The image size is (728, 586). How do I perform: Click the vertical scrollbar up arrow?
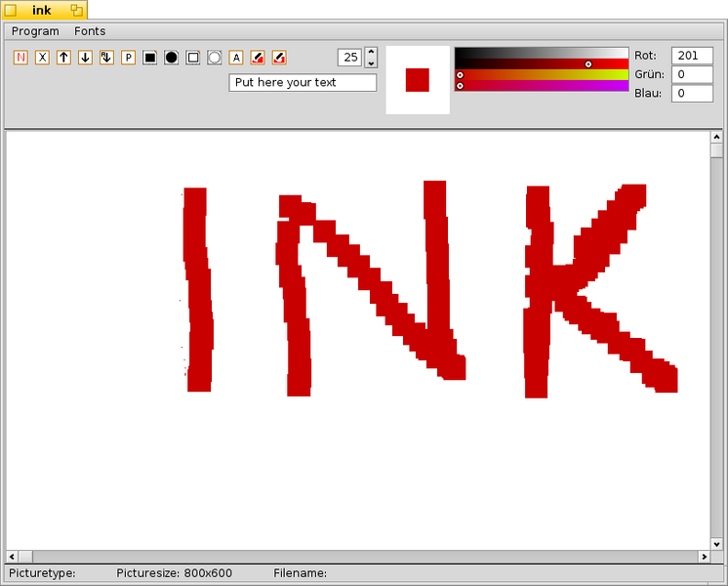pos(716,137)
